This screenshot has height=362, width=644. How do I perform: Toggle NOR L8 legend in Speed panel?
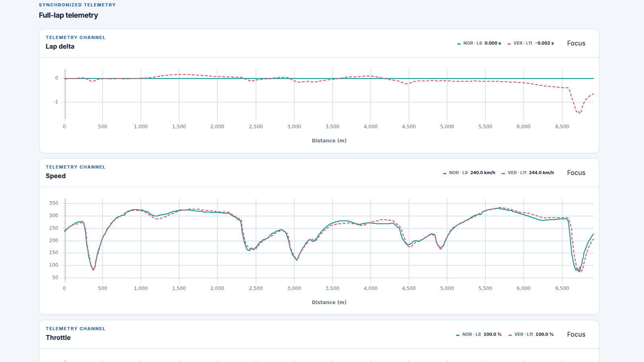click(469, 173)
